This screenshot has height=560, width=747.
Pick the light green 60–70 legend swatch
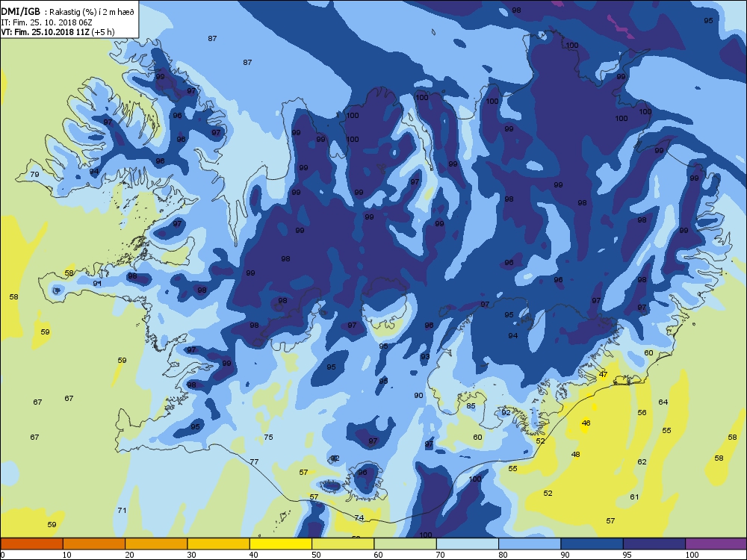click(406, 544)
